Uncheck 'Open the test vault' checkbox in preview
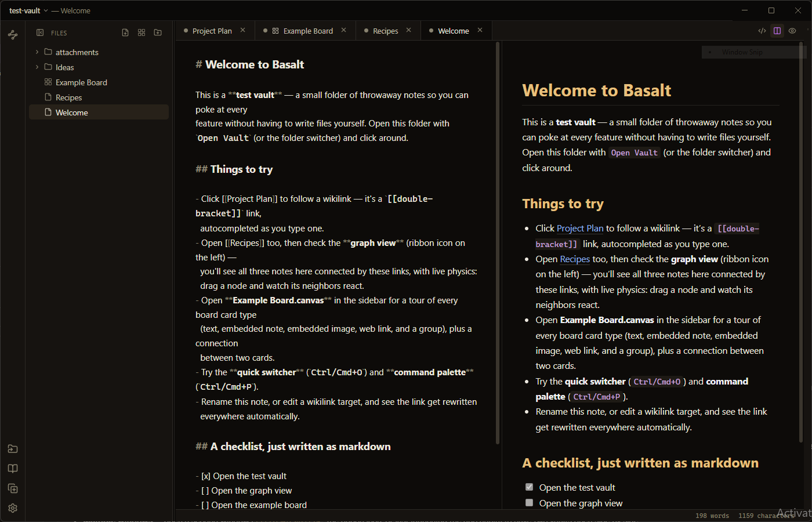This screenshot has width=812, height=522. coord(529,487)
